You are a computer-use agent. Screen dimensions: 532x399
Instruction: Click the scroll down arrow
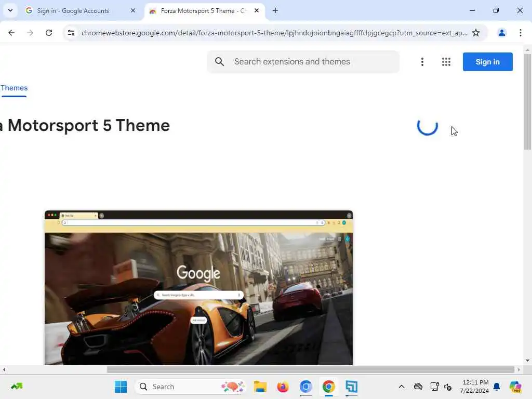[527, 361]
